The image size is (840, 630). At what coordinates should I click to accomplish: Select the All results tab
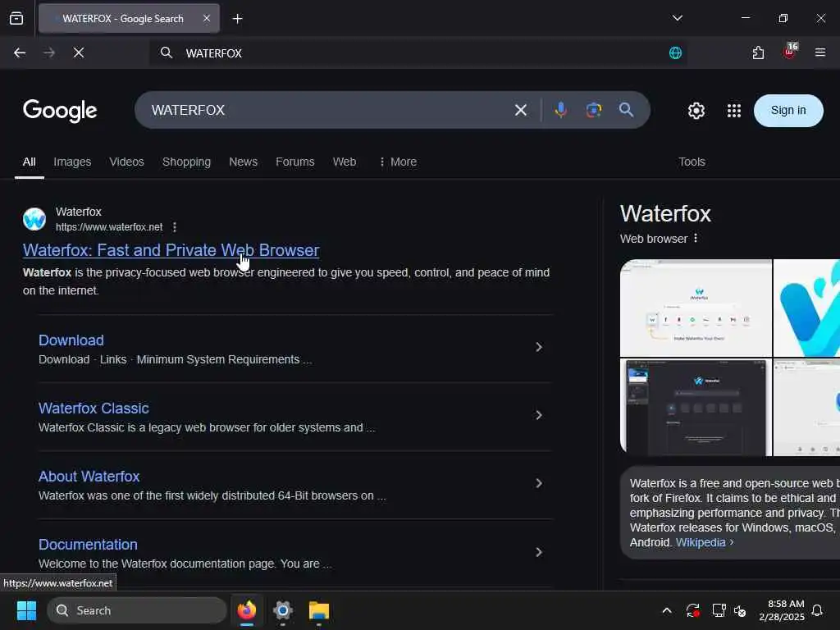coord(29,162)
